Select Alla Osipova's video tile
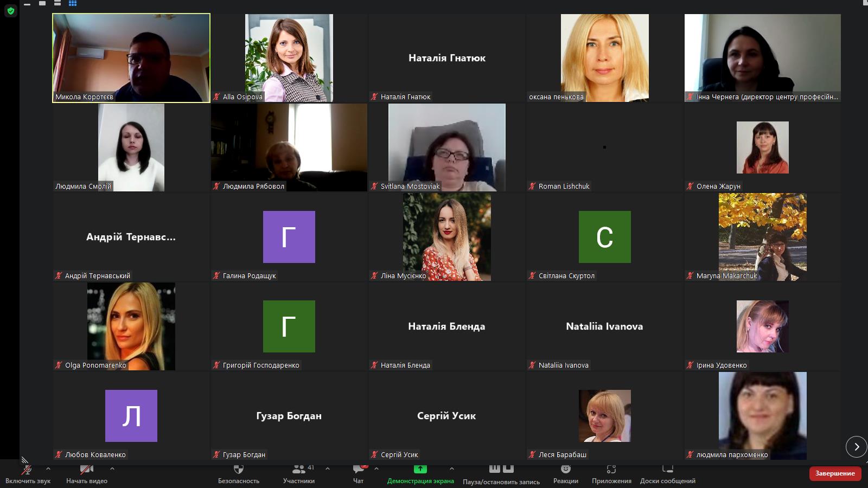The width and height of the screenshot is (868, 488). click(x=289, y=58)
